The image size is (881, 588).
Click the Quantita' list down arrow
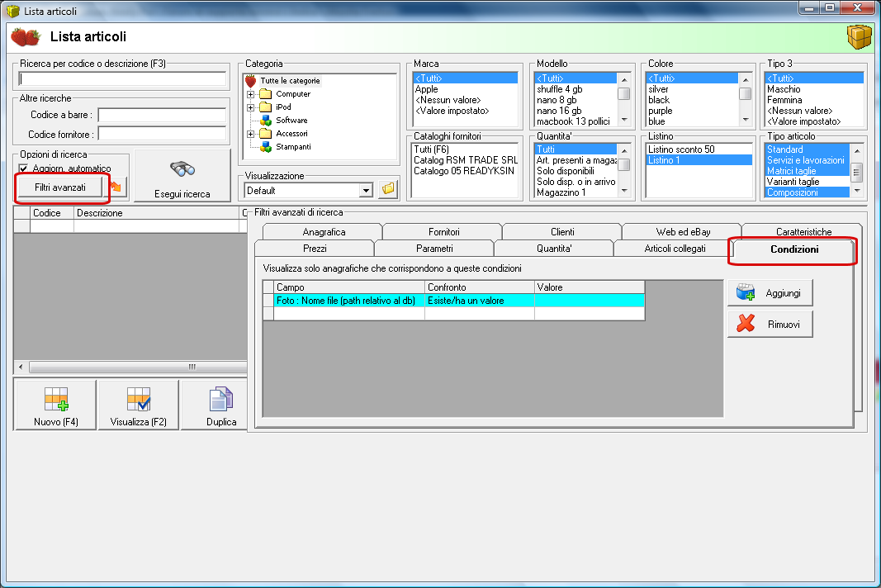click(x=624, y=191)
